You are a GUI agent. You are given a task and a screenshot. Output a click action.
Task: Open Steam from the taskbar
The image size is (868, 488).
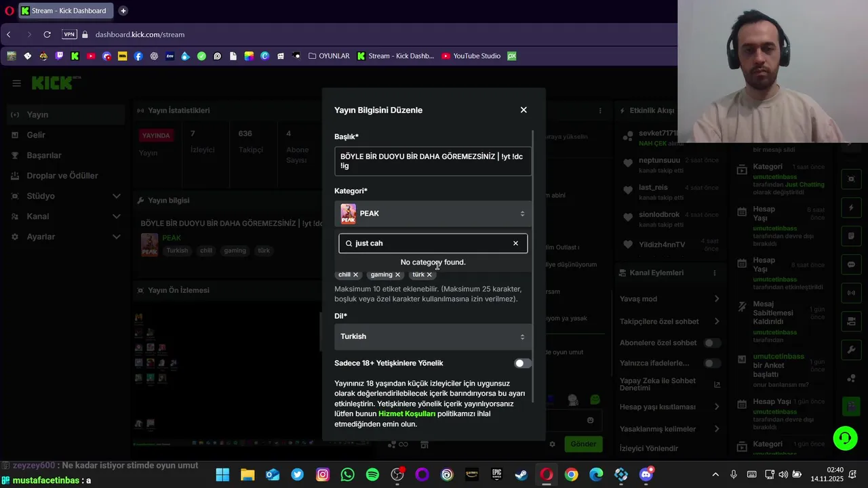tap(521, 474)
